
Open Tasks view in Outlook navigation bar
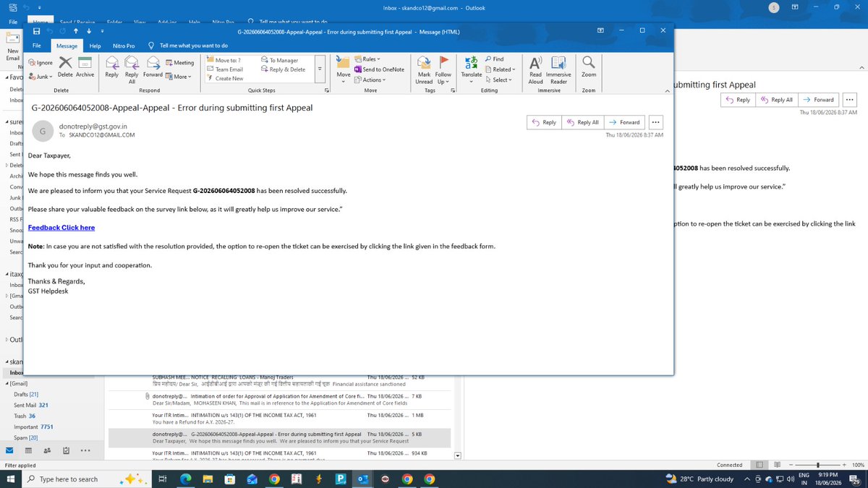(x=66, y=450)
